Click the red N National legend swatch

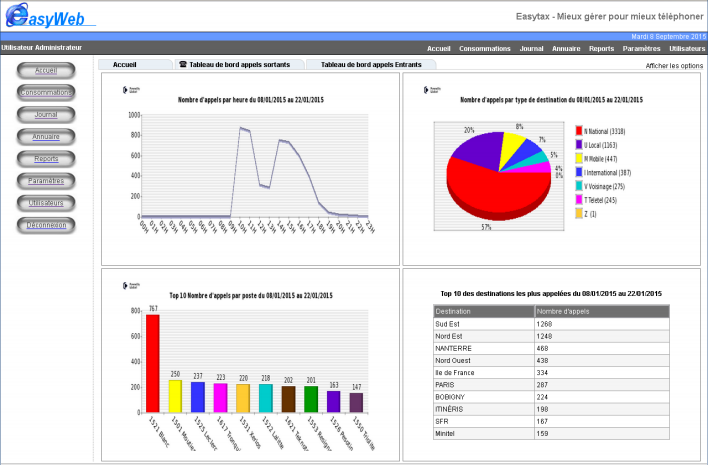coord(579,130)
